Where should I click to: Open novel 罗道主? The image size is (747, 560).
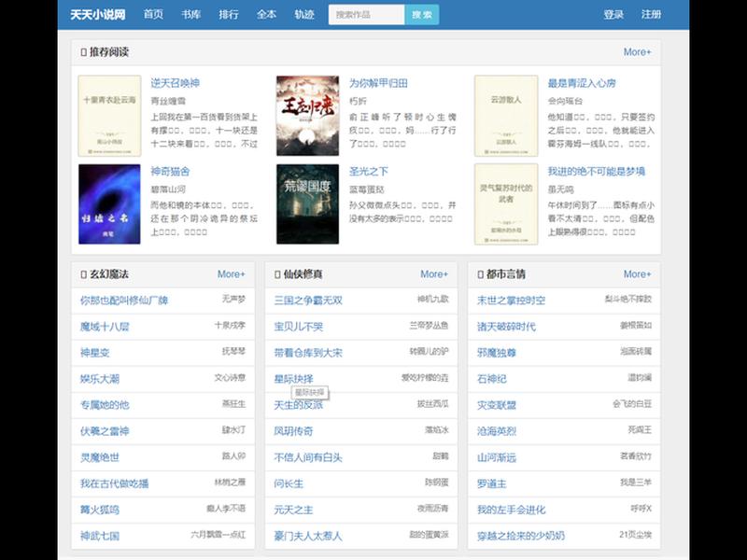pos(492,483)
